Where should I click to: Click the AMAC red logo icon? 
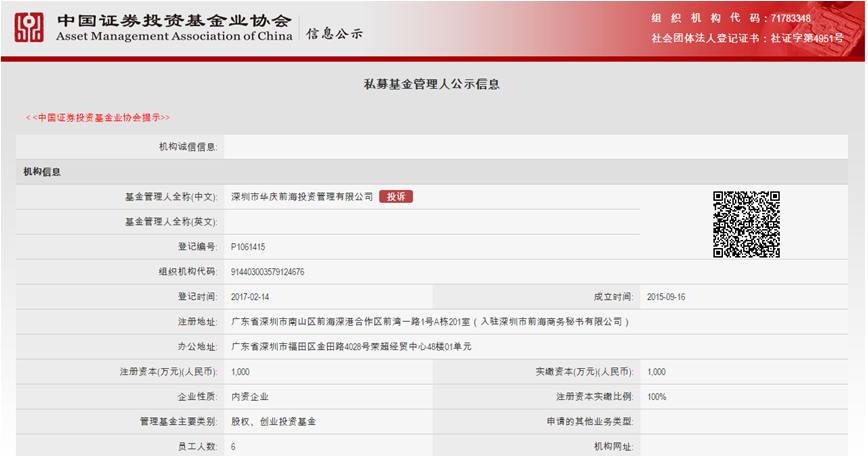[29, 27]
